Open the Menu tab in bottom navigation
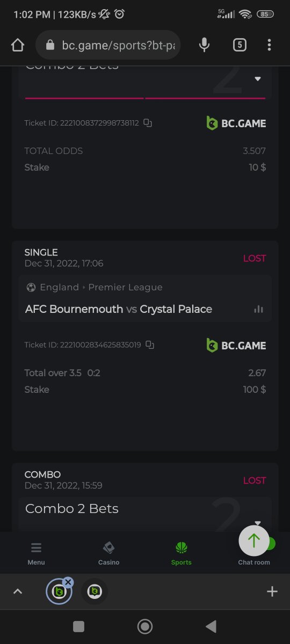Viewport: 290px width, 644px height. 36,554
